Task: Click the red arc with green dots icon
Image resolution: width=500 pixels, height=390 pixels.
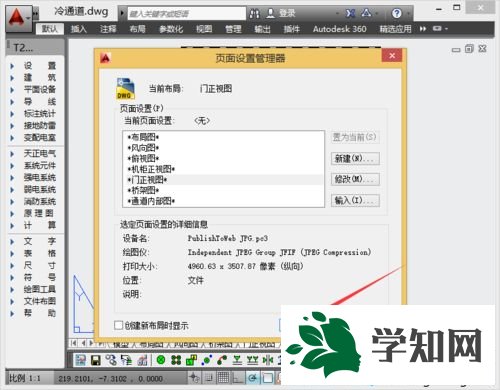Action: [222, 360]
